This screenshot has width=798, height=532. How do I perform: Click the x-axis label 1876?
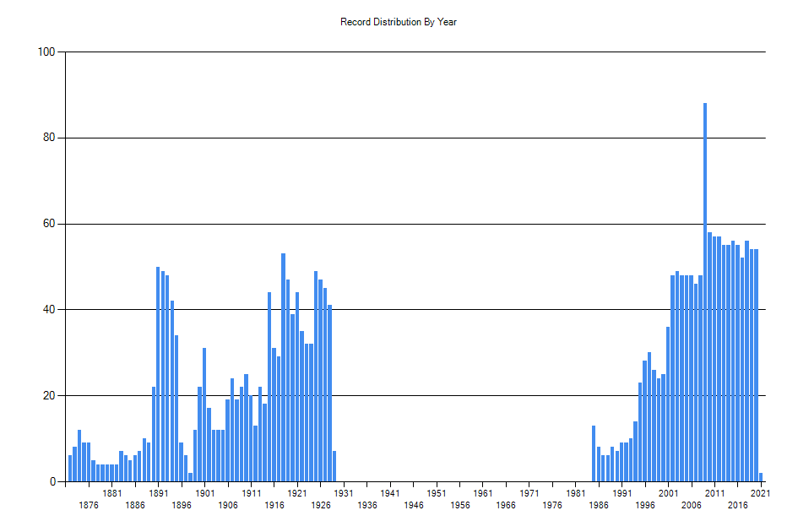(89, 505)
